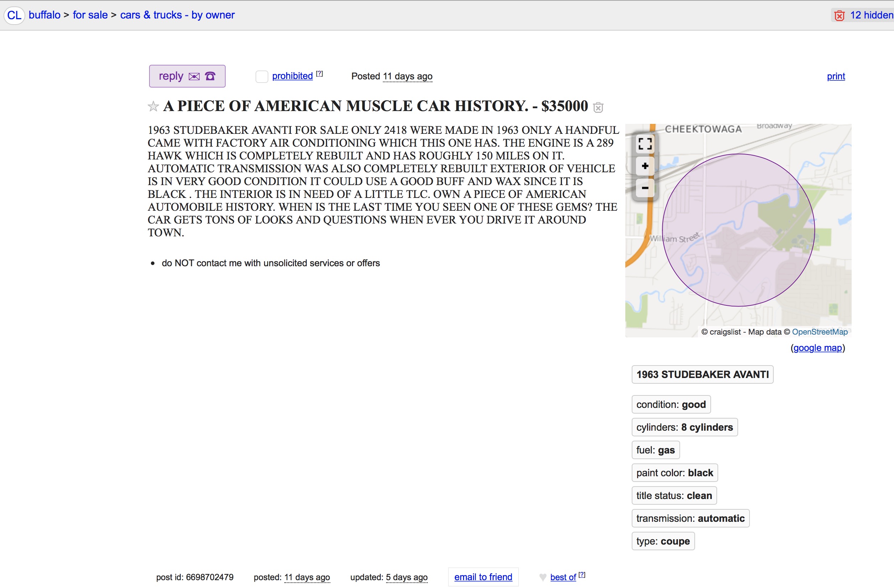
Task: Zoom in on the map
Action: [x=645, y=166]
